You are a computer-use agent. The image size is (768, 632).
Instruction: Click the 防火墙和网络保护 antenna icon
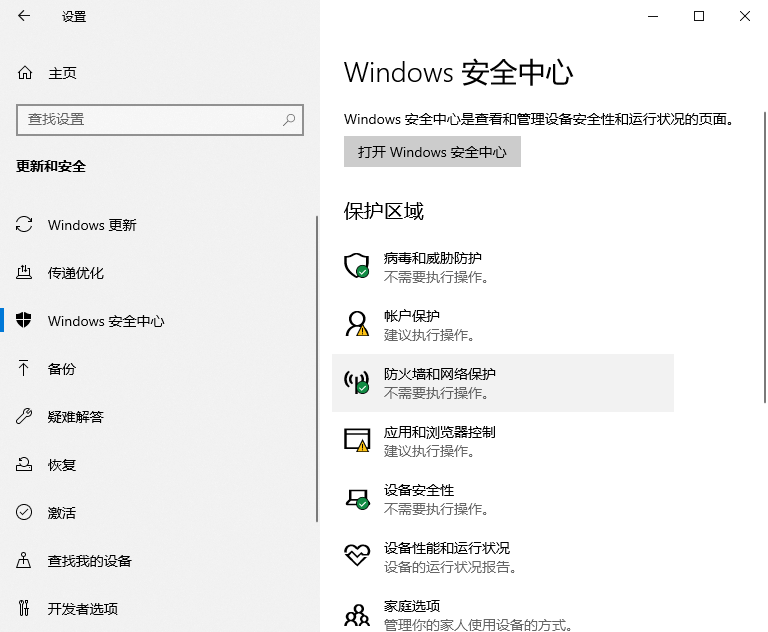(357, 382)
